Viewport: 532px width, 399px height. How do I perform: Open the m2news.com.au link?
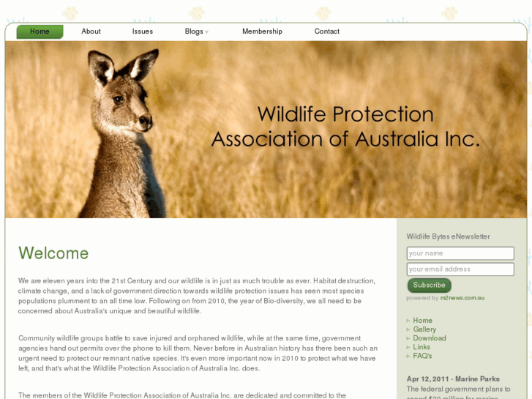[x=462, y=298]
